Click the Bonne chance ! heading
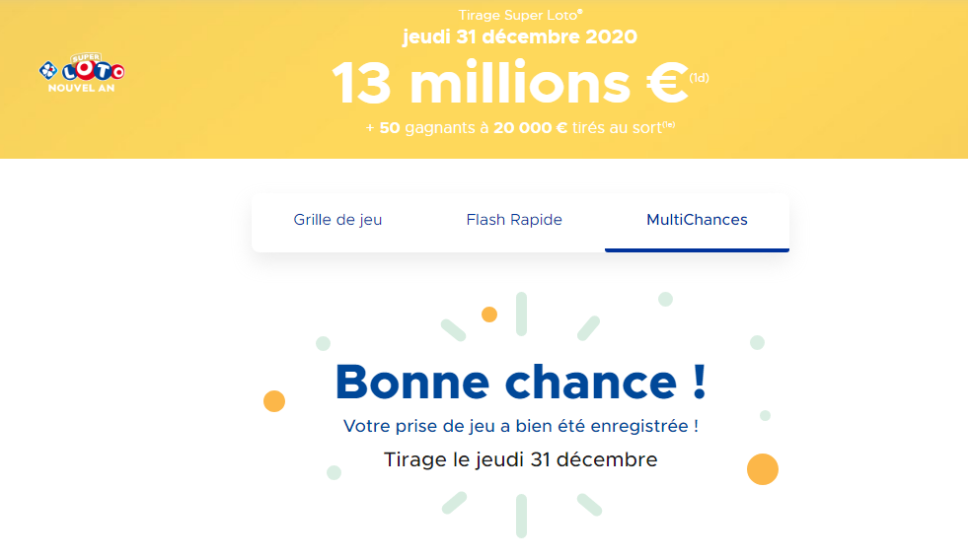Viewport: 968px width, 560px height. tap(520, 383)
